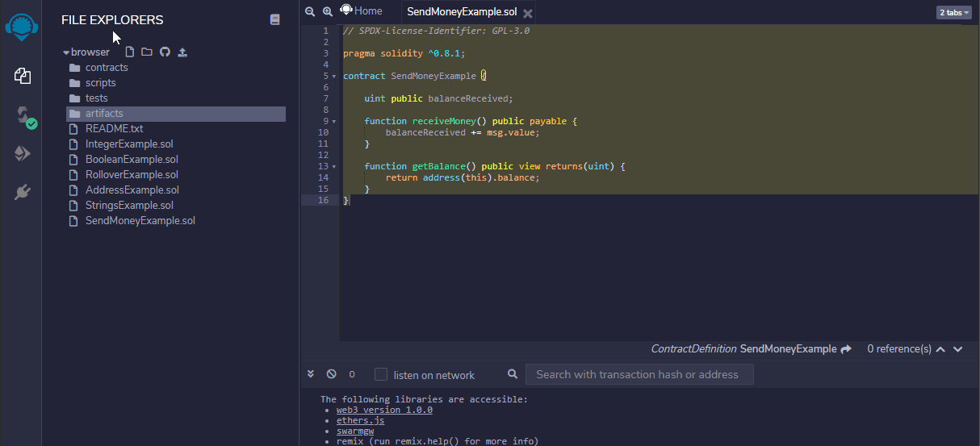
Task: Create new folder icon beside browser
Action: coord(146,52)
